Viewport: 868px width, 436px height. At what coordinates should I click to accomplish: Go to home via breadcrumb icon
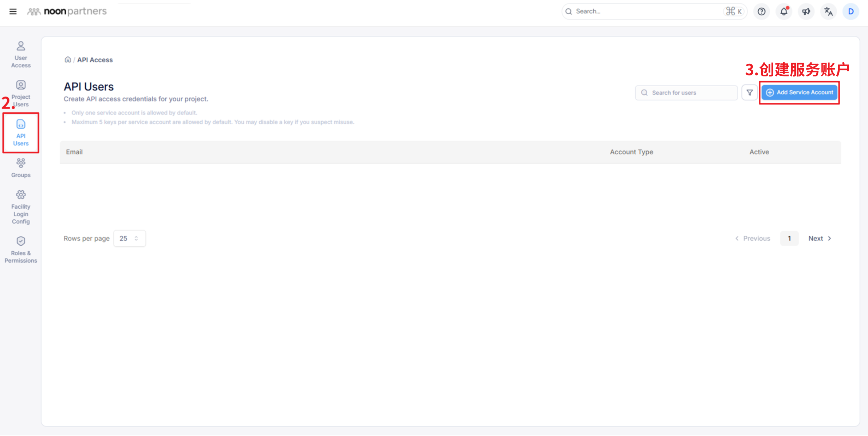(x=68, y=60)
